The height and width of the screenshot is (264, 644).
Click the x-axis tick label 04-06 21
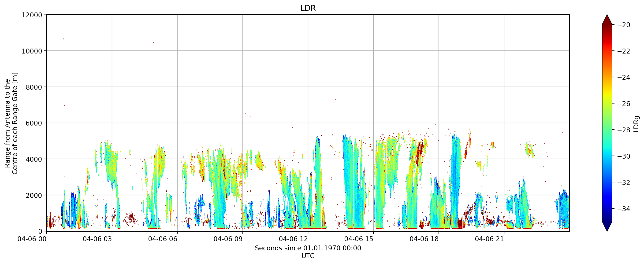click(x=489, y=239)
